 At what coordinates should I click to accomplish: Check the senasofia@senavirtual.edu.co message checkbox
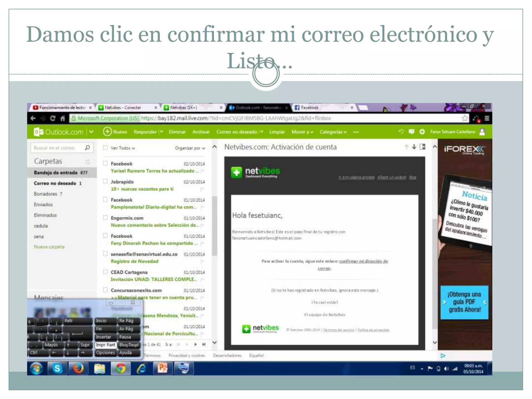(x=105, y=254)
